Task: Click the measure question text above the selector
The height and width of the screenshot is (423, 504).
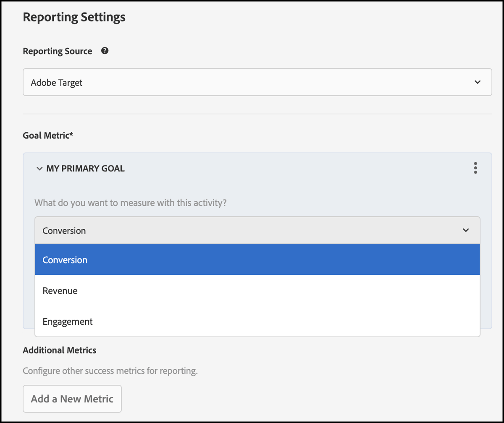Action: click(x=130, y=202)
